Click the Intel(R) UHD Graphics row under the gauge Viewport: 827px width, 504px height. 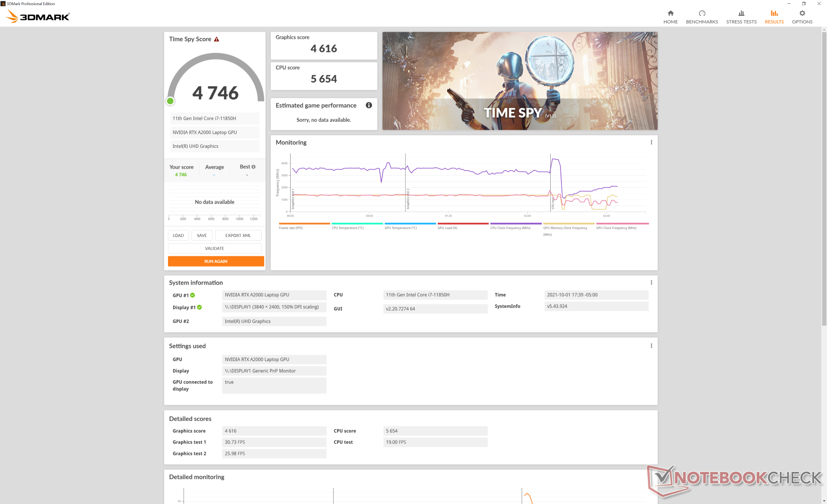(215, 146)
